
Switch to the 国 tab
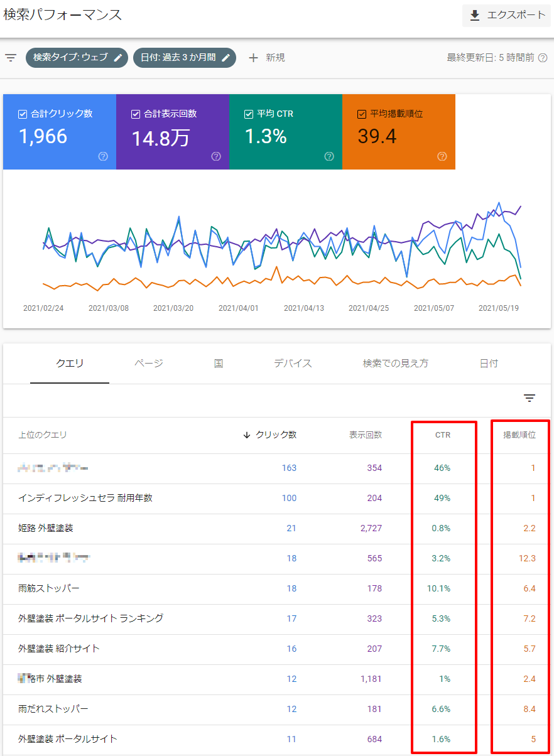(219, 364)
